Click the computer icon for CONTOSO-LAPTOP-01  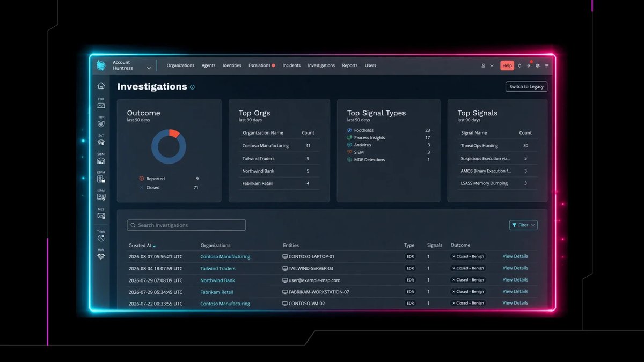click(285, 256)
